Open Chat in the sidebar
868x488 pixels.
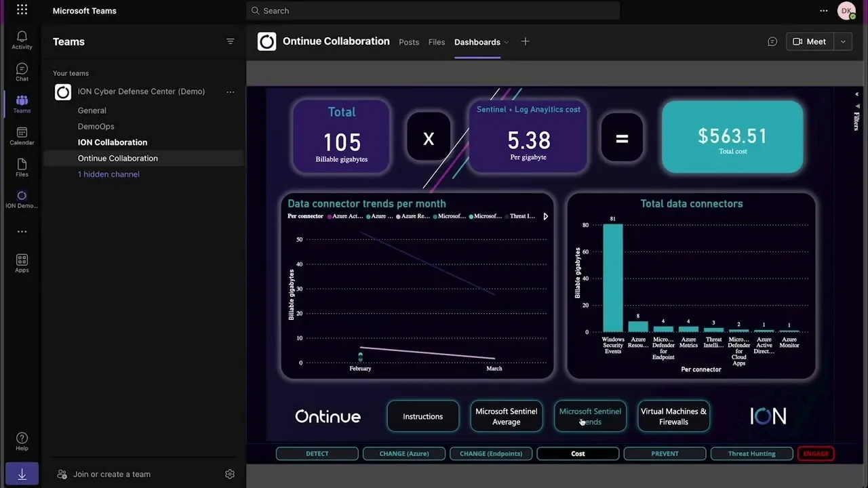click(22, 72)
